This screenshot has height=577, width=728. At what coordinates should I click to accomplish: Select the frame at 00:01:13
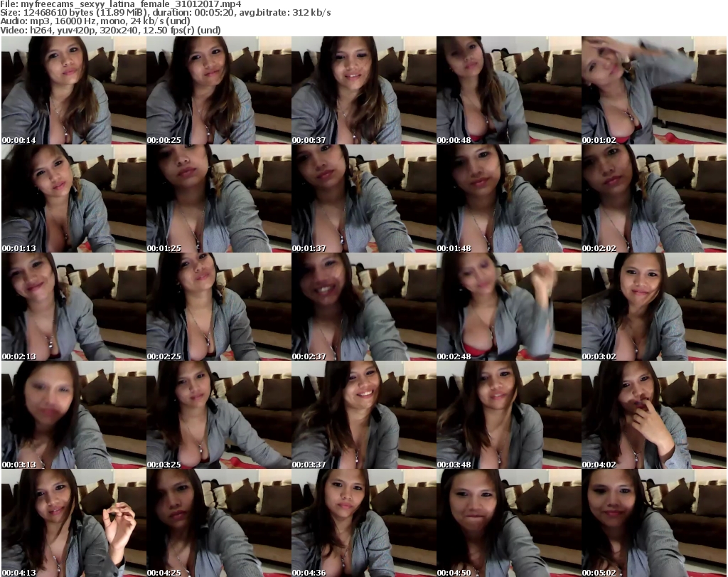[x=74, y=198]
